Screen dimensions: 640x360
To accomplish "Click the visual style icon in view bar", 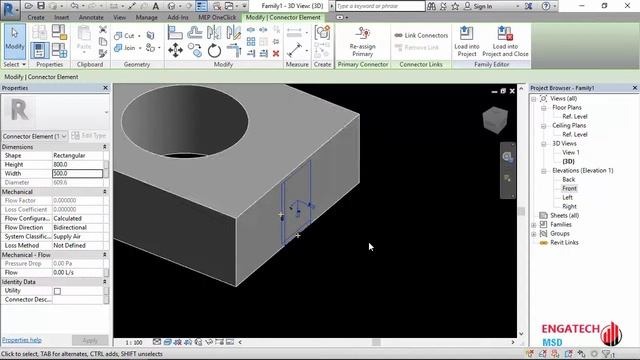I will tap(167, 342).
